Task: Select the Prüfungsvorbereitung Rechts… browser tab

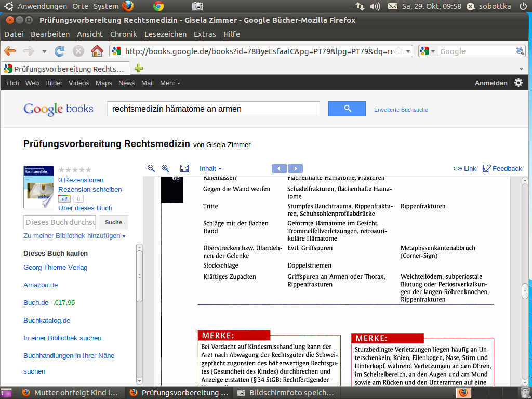Action: [x=66, y=69]
